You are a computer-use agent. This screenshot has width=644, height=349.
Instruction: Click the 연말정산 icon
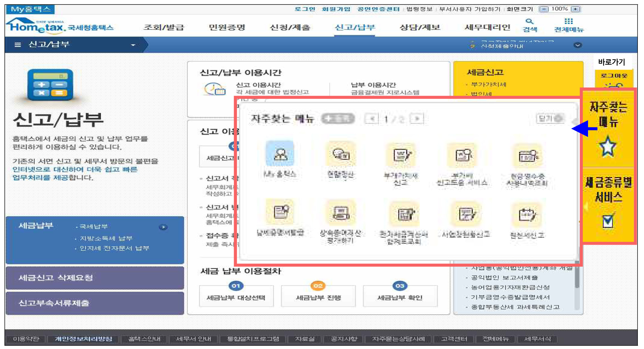point(340,154)
